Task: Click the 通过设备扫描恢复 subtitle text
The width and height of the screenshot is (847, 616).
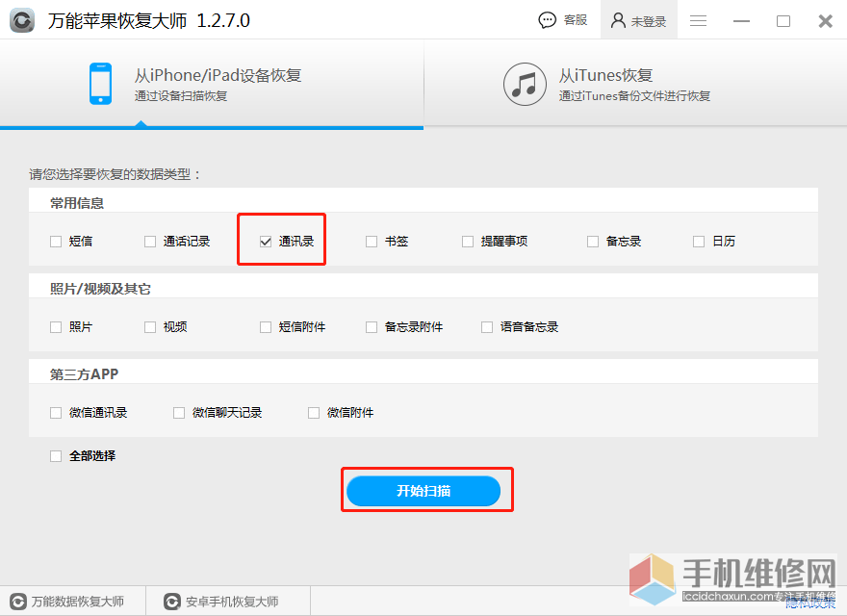Action: pyautogui.click(x=181, y=96)
